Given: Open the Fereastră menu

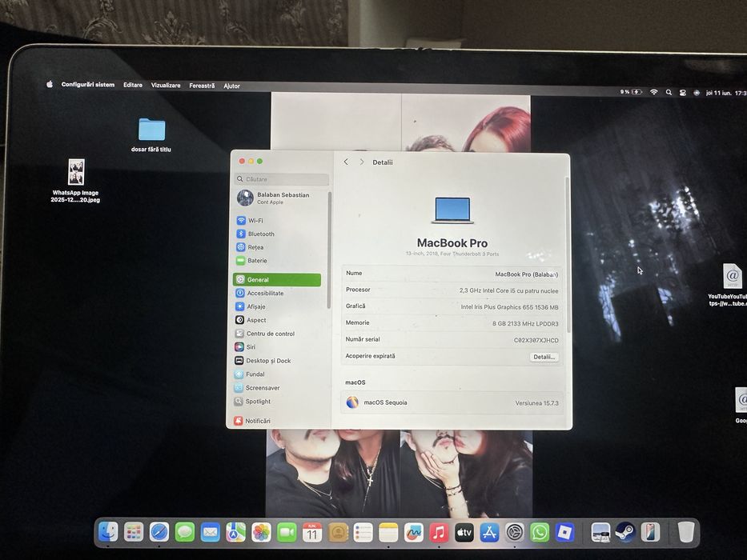Looking at the screenshot, I should (x=202, y=86).
